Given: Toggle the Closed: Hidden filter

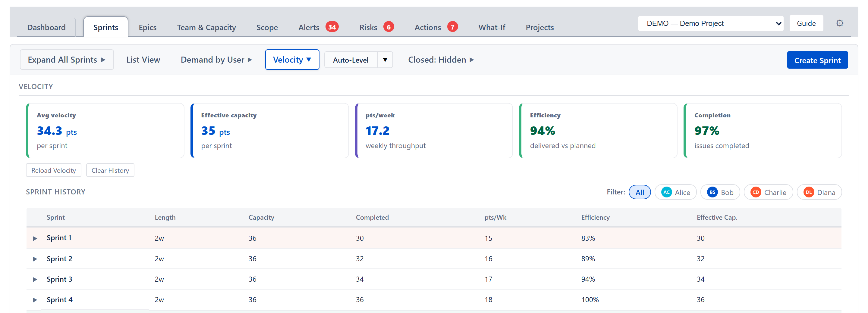Looking at the screenshot, I should point(441,60).
